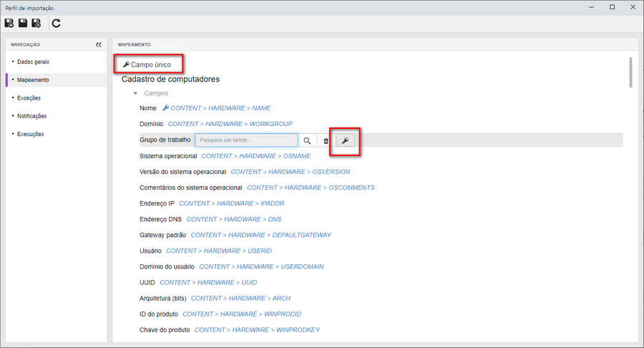Click the WINPRODID mapping link
This screenshot has width=644, height=348.
pyautogui.click(x=242, y=314)
